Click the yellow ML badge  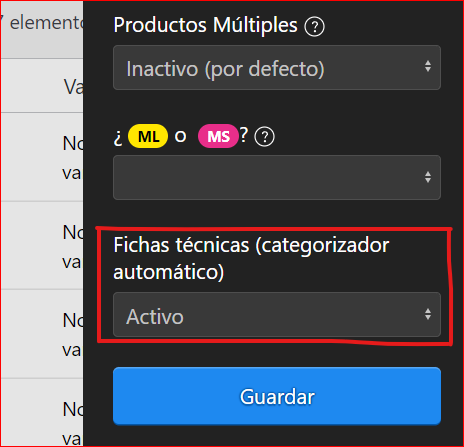[148, 136]
